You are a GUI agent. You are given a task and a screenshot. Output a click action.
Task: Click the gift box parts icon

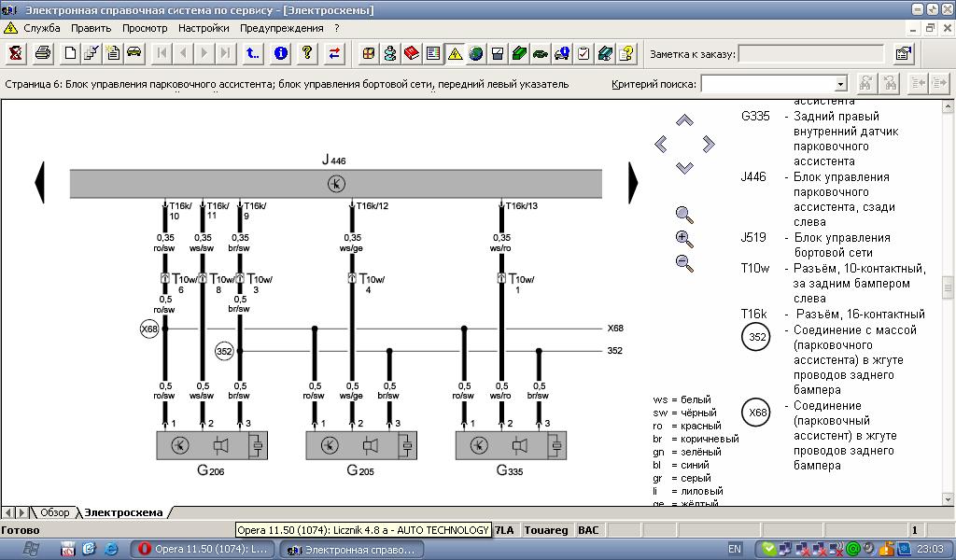click(x=368, y=53)
